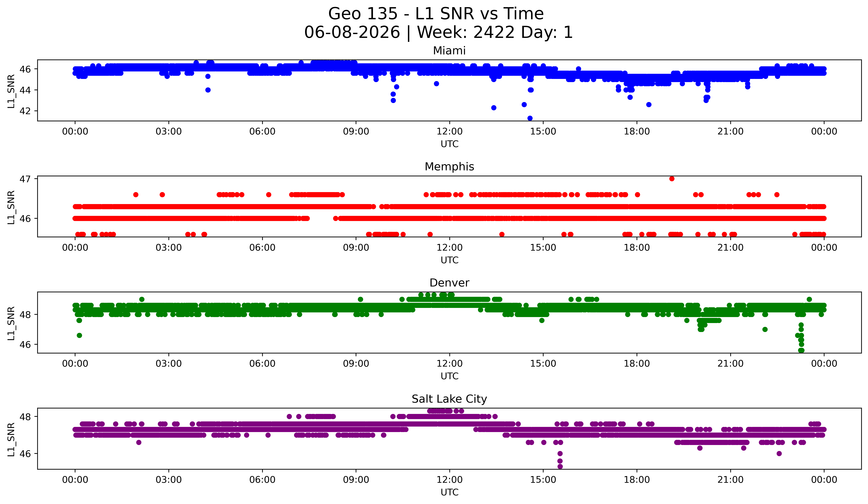868x504 pixels.
Task: Click the Denver subplot title
Action: 449,283
